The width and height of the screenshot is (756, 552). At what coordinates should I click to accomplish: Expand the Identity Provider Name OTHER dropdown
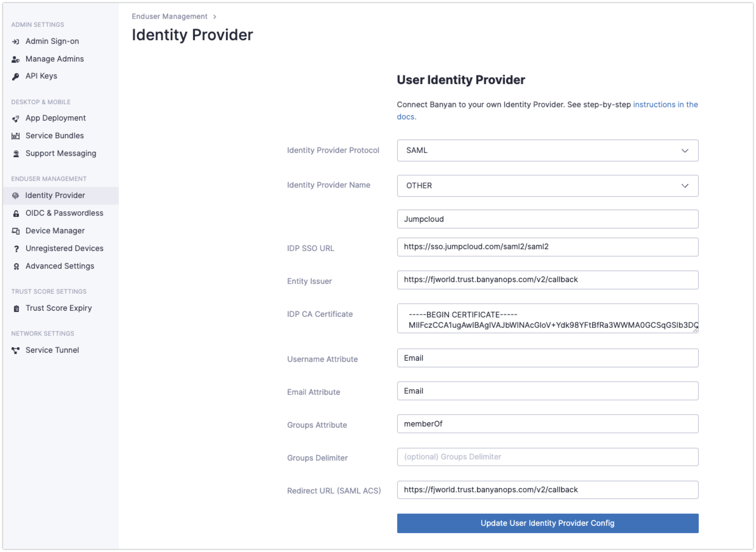547,186
